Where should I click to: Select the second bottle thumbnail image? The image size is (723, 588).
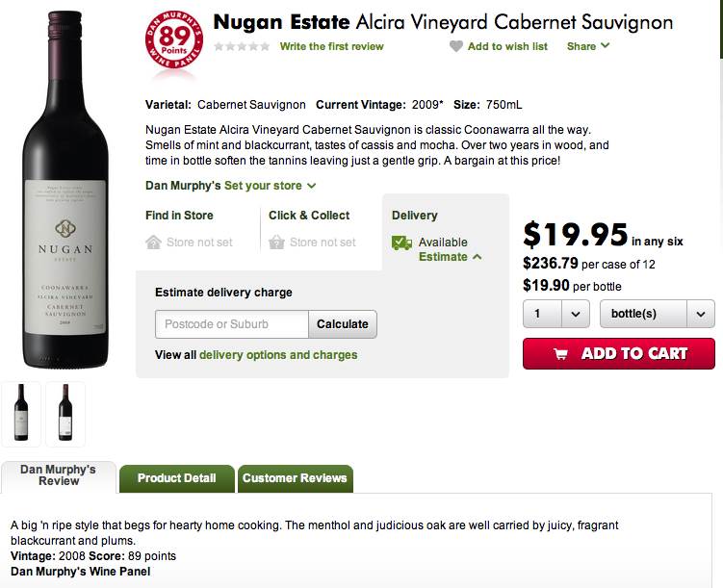(65, 413)
